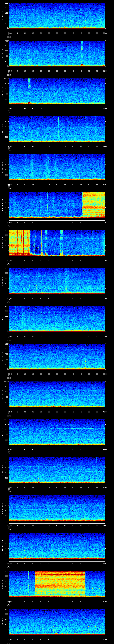Viewport: 114px width, 644px height.
Task: Select the spectrogram panel starting at 10:29:00
Action: point(57,16)
